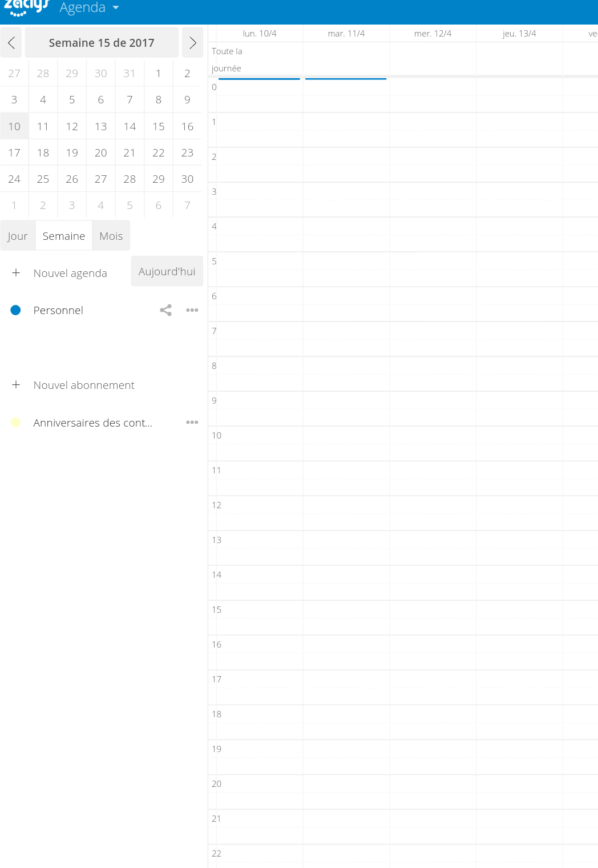Switch to Mois view
The height and width of the screenshot is (868, 598).
(111, 236)
